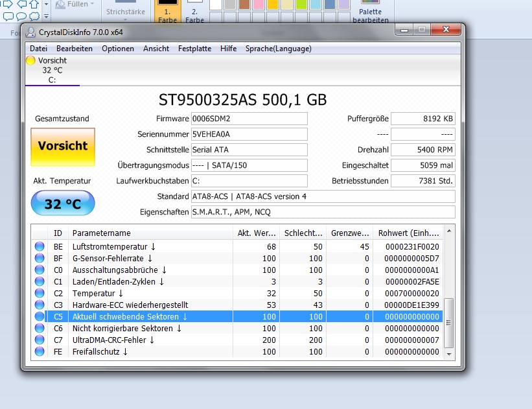Open the Datei menu

(x=38, y=49)
